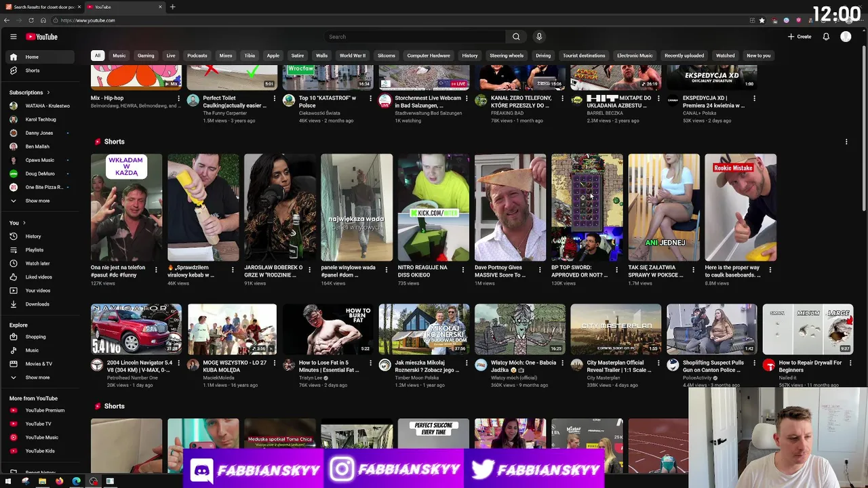Screen dimensions: 868x488
Task: Open options for Perfect Toilet Caulking video
Action: 275,98
